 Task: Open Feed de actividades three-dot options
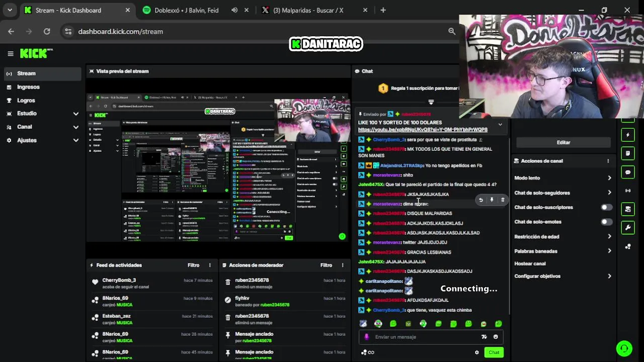210,265
